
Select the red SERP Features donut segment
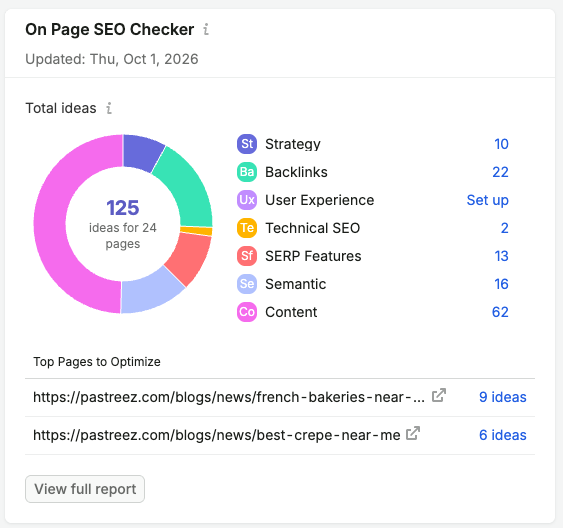coord(191,257)
